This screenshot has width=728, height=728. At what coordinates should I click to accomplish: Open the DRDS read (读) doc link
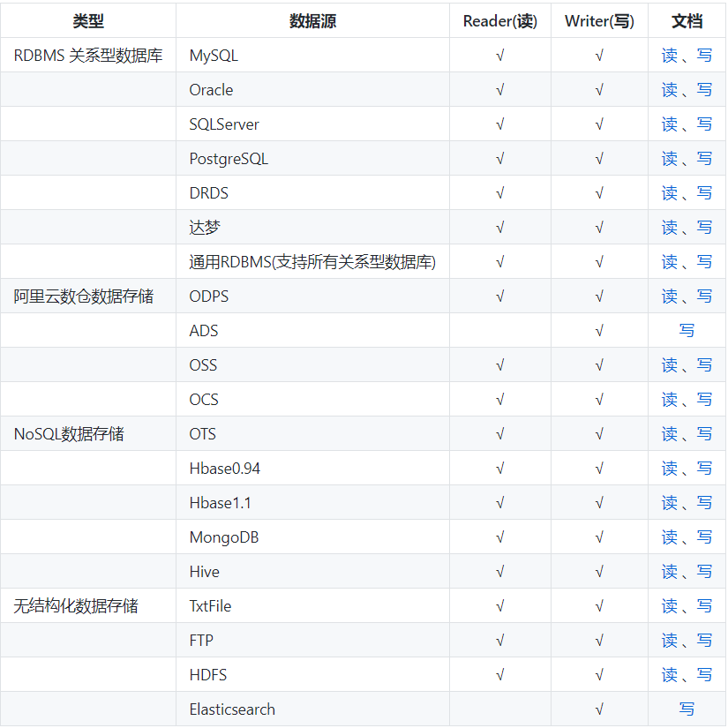tap(669, 192)
